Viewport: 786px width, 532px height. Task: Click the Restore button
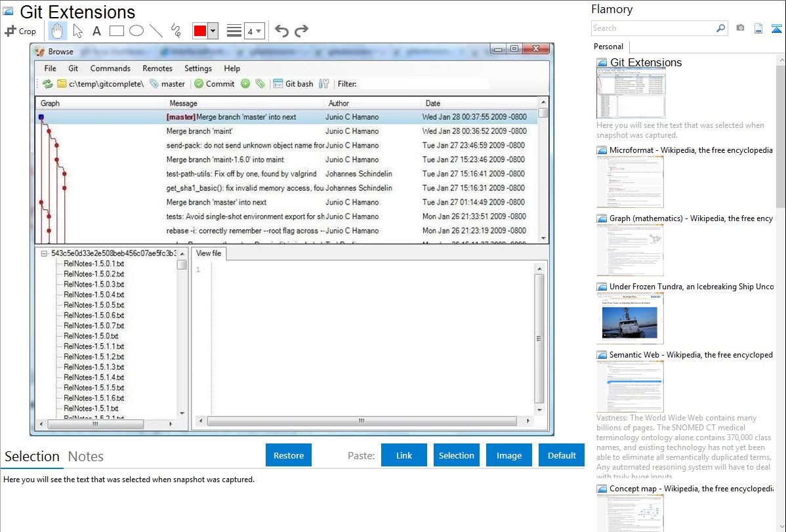pyautogui.click(x=289, y=455)
